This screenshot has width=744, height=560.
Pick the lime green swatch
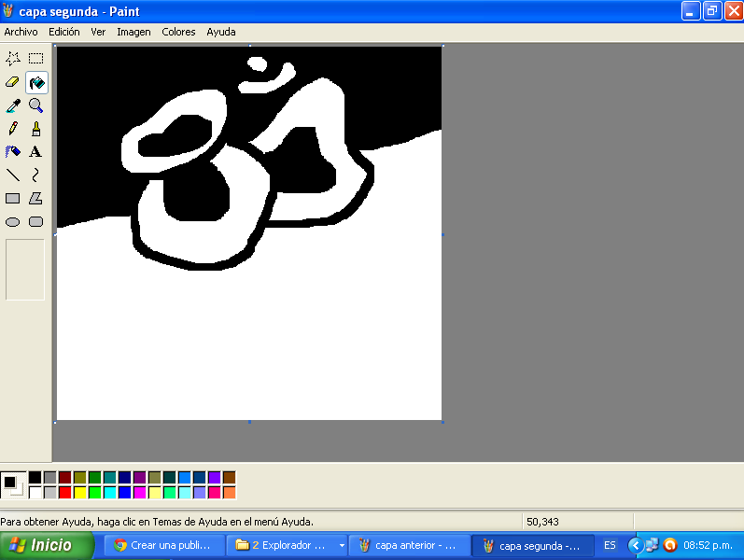[x=95, y=493]
